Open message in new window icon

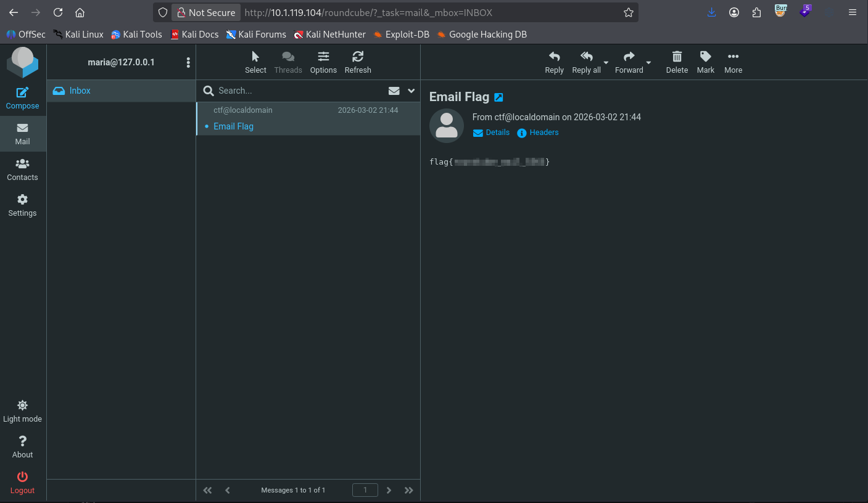click(499, 97)
